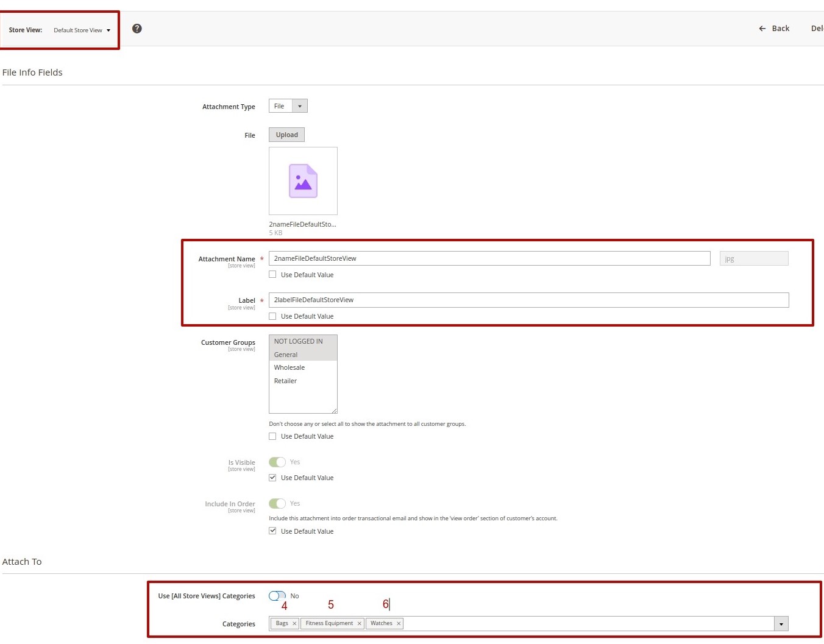
Task: Click the Attachment Name text field
Action: [x=489, y=258]
